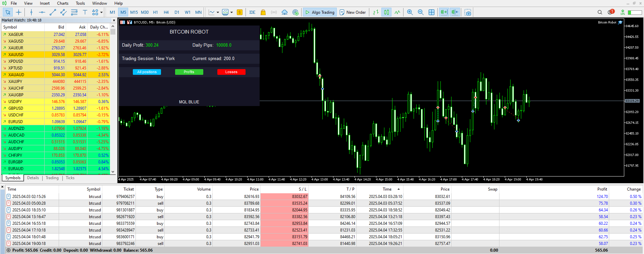The image size is (644, 254).
Task: Select the equidistant channel tool
Action: point(63,12)
